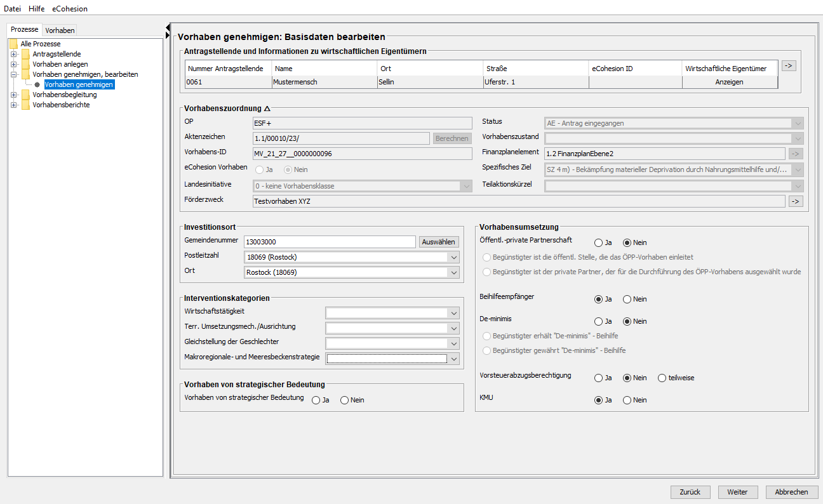823x504 pixels.
Task: Open the Postleitzahl dropdown
Action: (453, 257)
